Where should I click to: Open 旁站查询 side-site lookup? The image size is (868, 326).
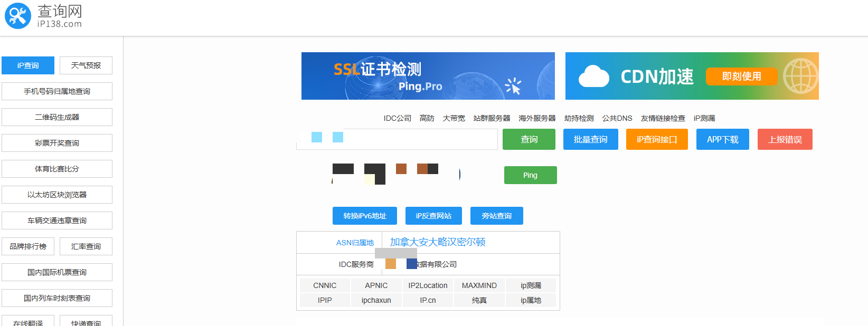click(x=496, y=216)
